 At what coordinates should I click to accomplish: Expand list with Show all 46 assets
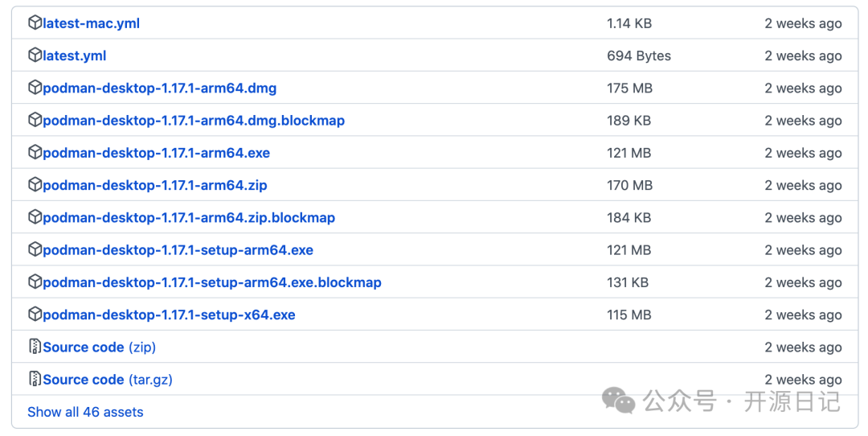click(85, 412)
